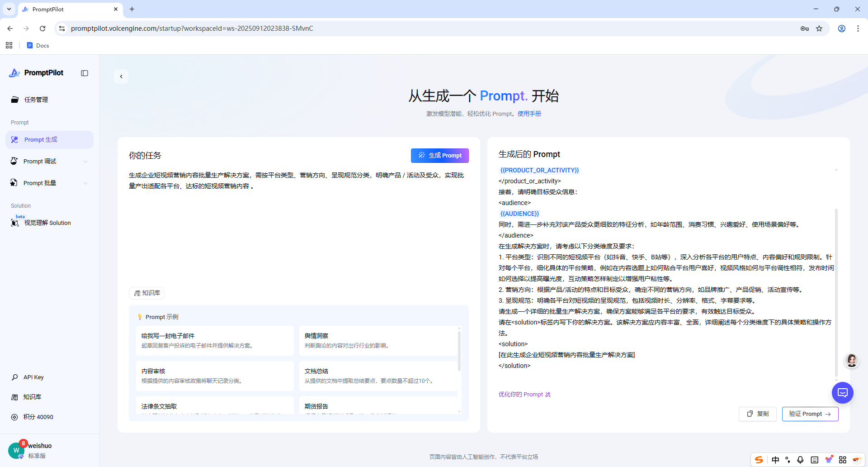
Task: Open 任务管理 folder in sidebar
Action: [36, 100]
